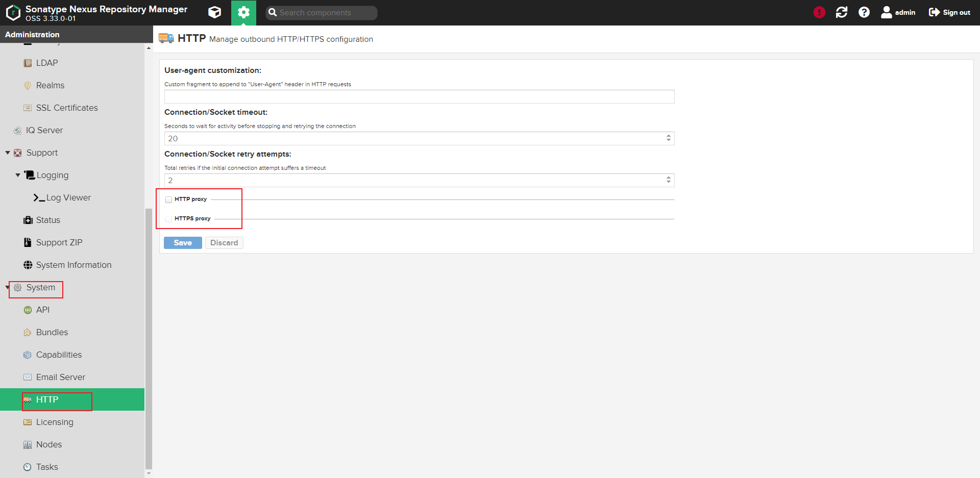
Task: Click the Refresh icon in header
Action: pyautogui.click(x=842, y=12)
